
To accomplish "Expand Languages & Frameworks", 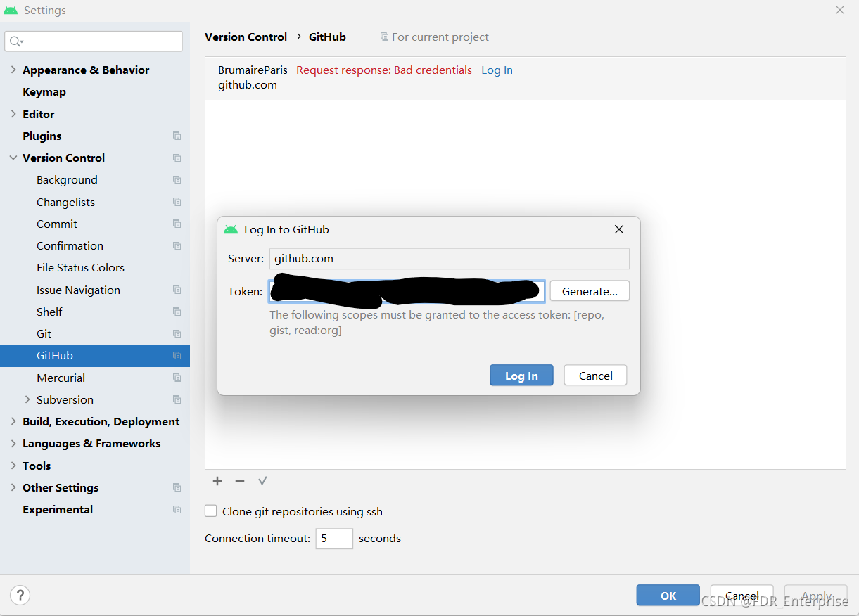I will point(13,443).
